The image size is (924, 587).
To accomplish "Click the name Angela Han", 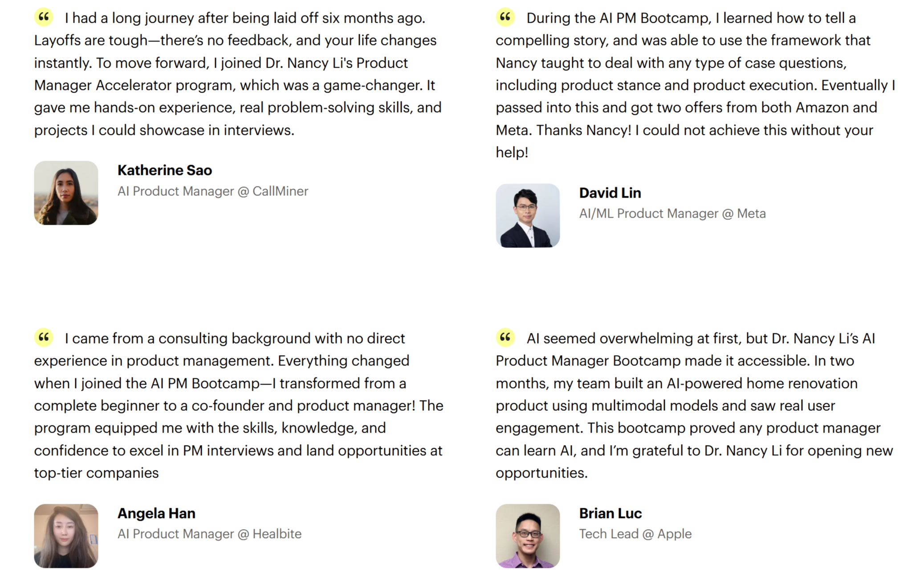I will click(x=156, y=513).
